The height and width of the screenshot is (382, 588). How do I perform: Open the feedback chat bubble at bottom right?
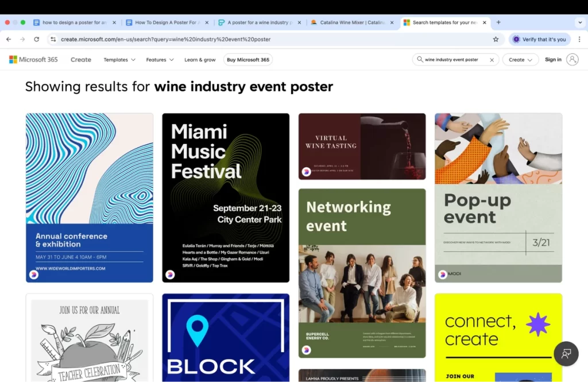566,354
